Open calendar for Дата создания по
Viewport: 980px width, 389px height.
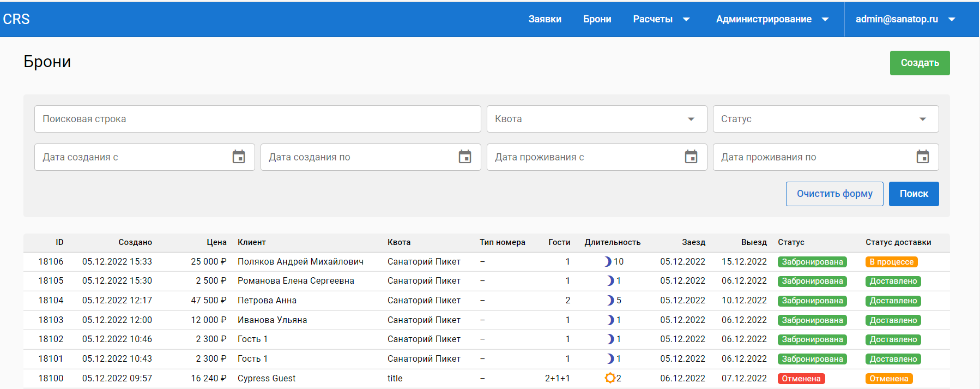point(465,157)
